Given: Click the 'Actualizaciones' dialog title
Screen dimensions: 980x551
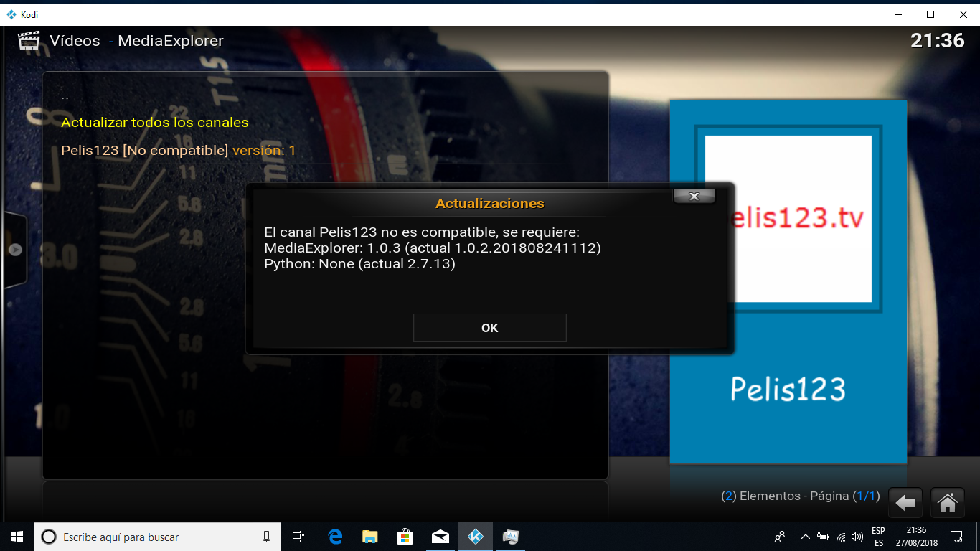Looking at the screenshot, I should click(x=490, y=204).
